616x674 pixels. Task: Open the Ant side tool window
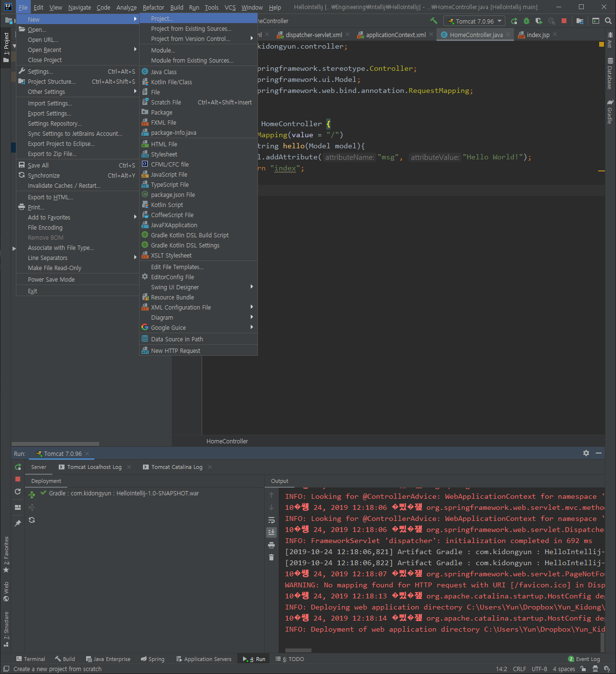pos(610,40)
